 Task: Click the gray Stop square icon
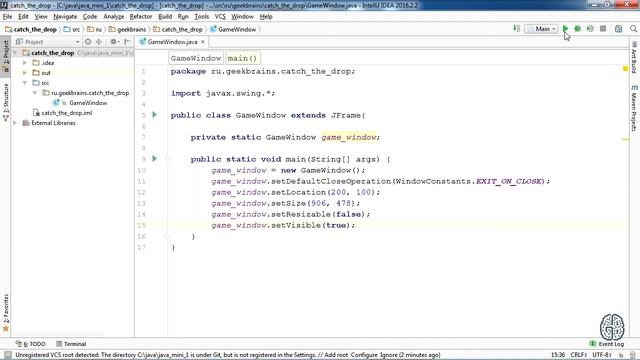click(603, 29)
